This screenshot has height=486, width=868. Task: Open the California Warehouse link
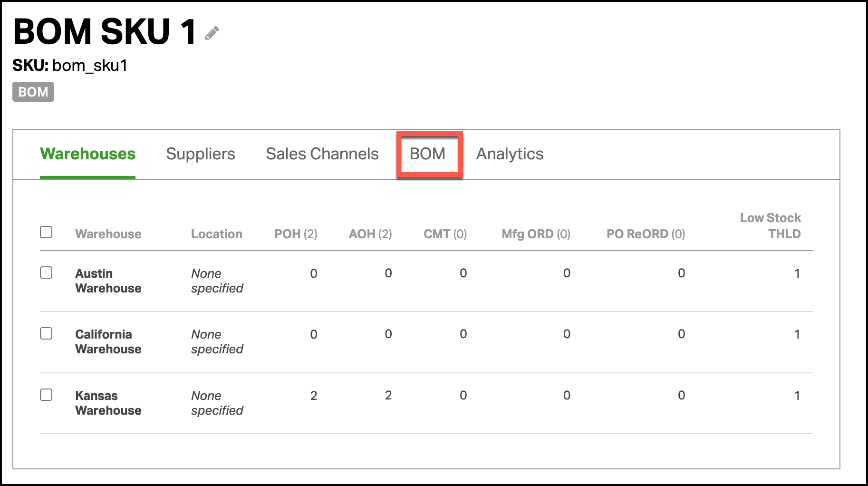pyautogui.click(x=108, y=341)
